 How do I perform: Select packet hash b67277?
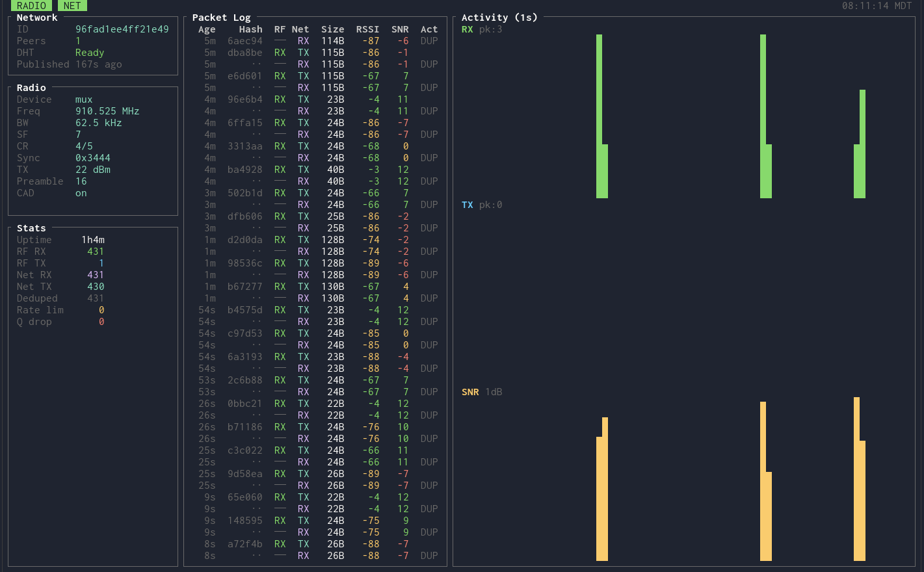pos(245,287)
